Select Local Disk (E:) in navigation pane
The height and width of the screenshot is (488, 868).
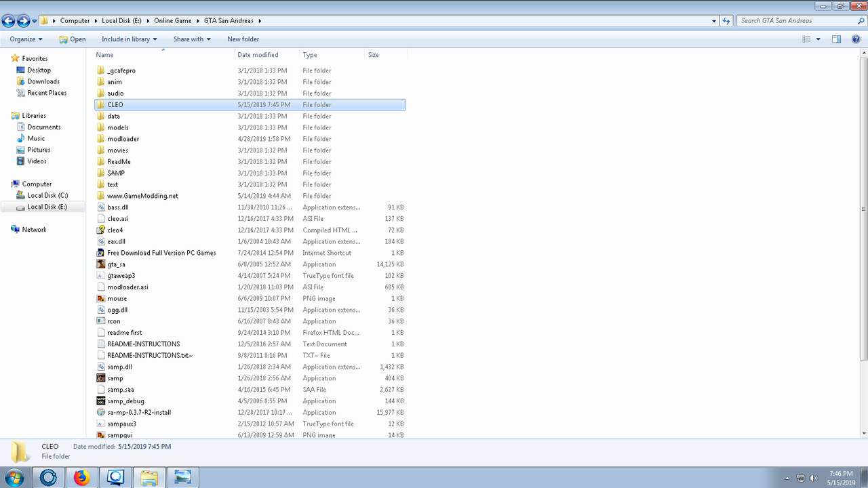(x=47, y=207)
